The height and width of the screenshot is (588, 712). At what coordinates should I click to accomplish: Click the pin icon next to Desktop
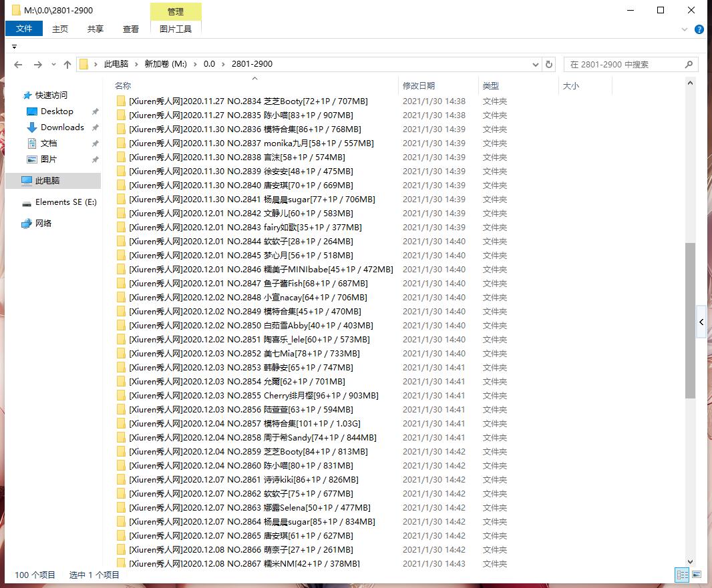pyautogui.click(x=96, y=111)
